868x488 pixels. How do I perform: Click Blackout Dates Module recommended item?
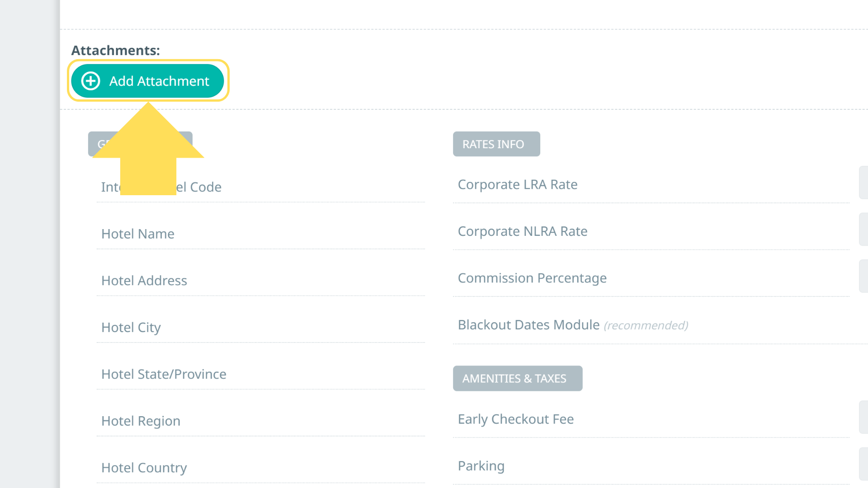(572, 325)
